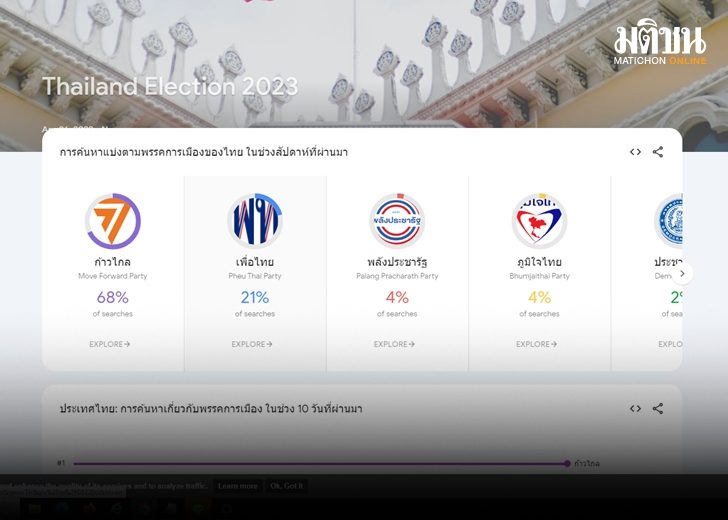Share the 10-day party search chart

tap(657, 409)
